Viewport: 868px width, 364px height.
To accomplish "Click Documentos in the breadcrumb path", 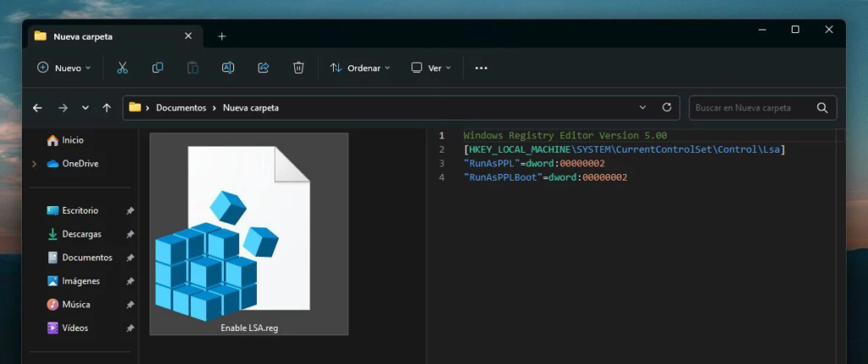I will tap(181, 108).
